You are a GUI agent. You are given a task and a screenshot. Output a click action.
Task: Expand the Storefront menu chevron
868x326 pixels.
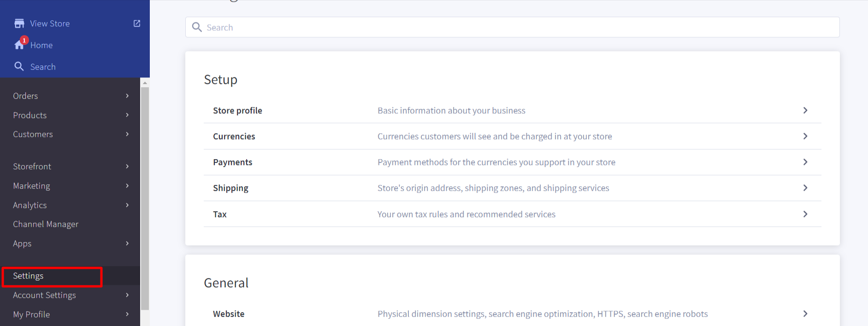coord(127,166)
